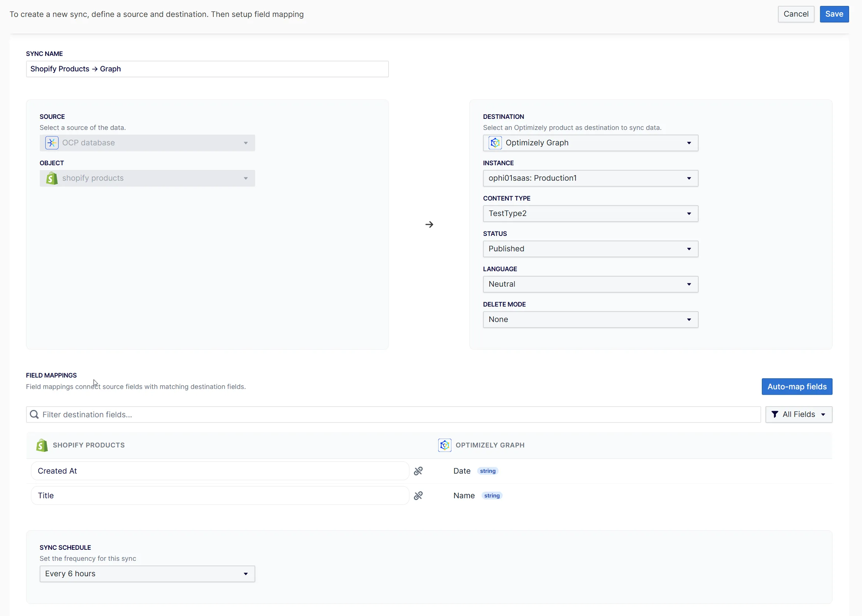Select the Title source field
Image resolution: width=862 pixels, height=616 pixels.
tap(220, 496)
